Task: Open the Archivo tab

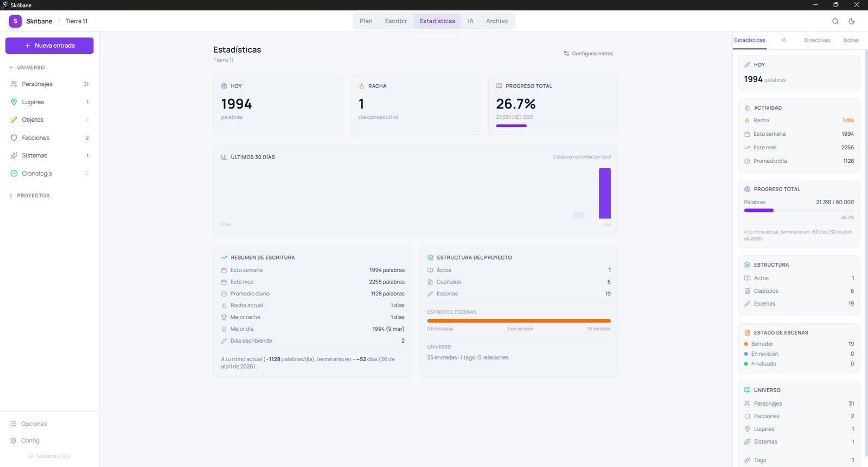Action: click(496, 21)
